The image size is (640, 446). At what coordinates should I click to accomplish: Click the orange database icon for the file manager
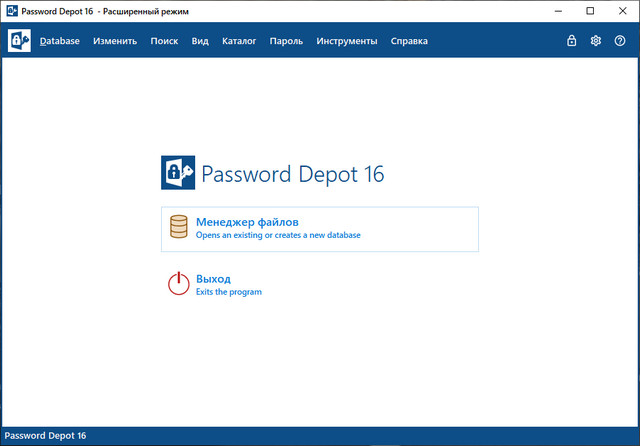click(179, 227)
